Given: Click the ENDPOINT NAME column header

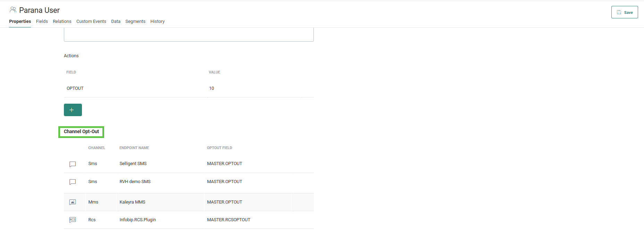Looking at the screenshot, I should tap(134, 148).
